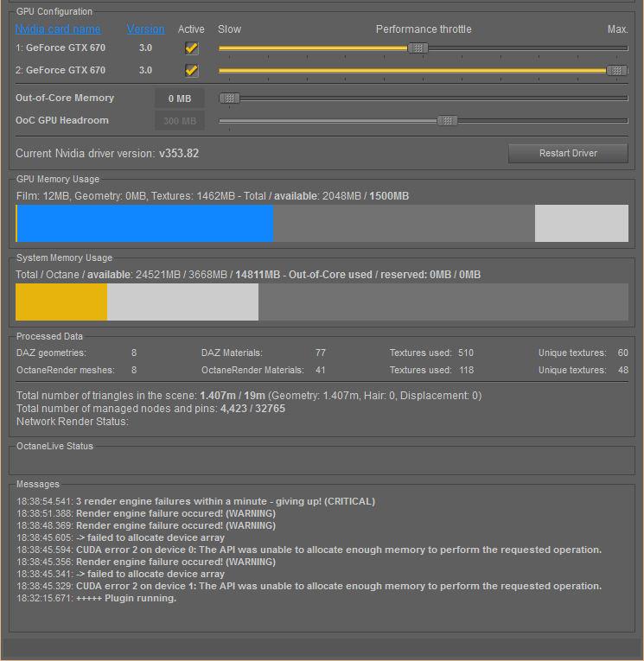644x661 pixels.
Task: Click the 'Network Render Status:' line
Action: tap(72, 422)
